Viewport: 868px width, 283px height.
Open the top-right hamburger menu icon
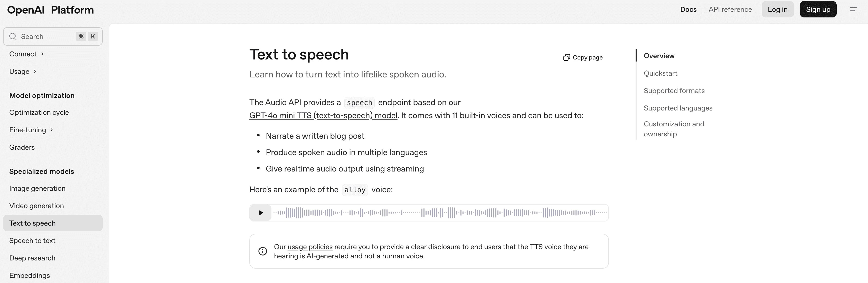click(x=853, y=9)
